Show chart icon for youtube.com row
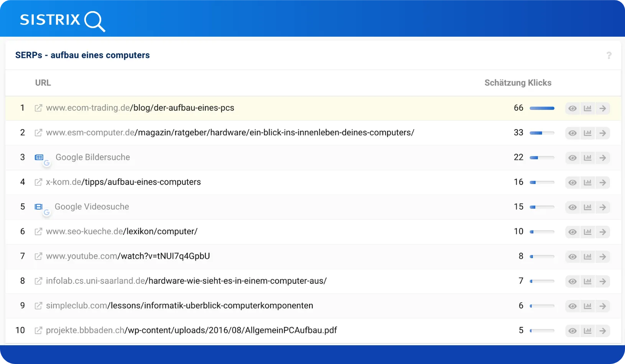 [x=587, y=257]
